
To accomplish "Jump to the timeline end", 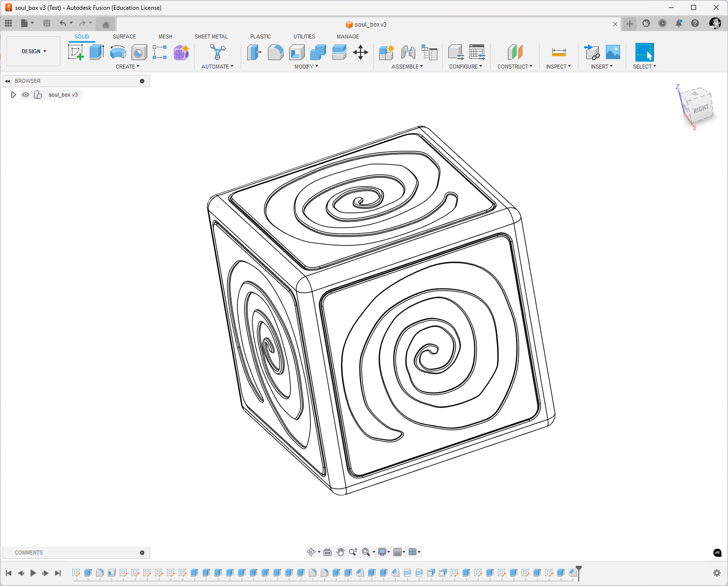I will (x=58, y=573).
